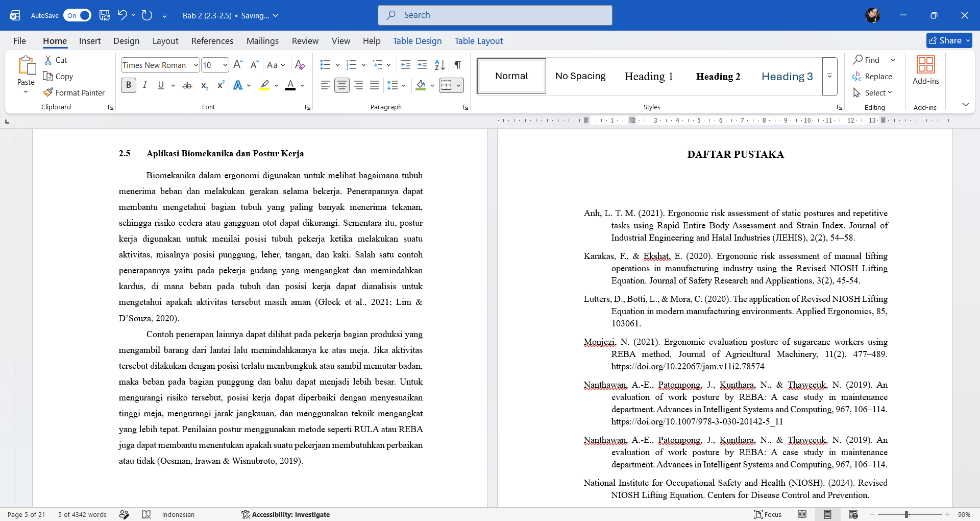Toggle Align Left

tap(326, 85)
